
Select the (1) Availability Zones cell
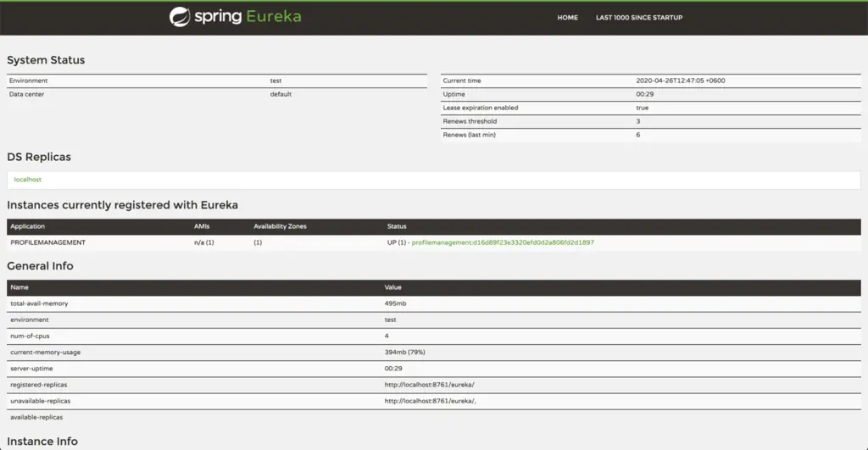click(x=258, y=242)
